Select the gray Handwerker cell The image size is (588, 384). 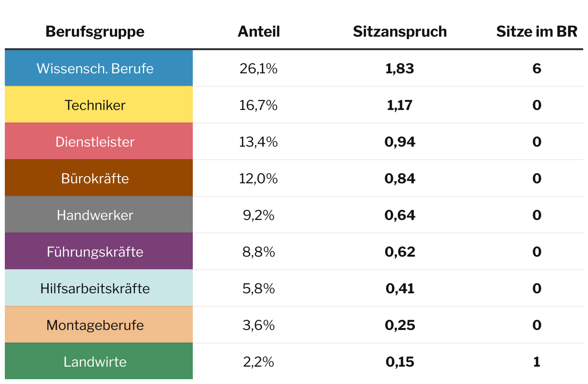[95, 215]
